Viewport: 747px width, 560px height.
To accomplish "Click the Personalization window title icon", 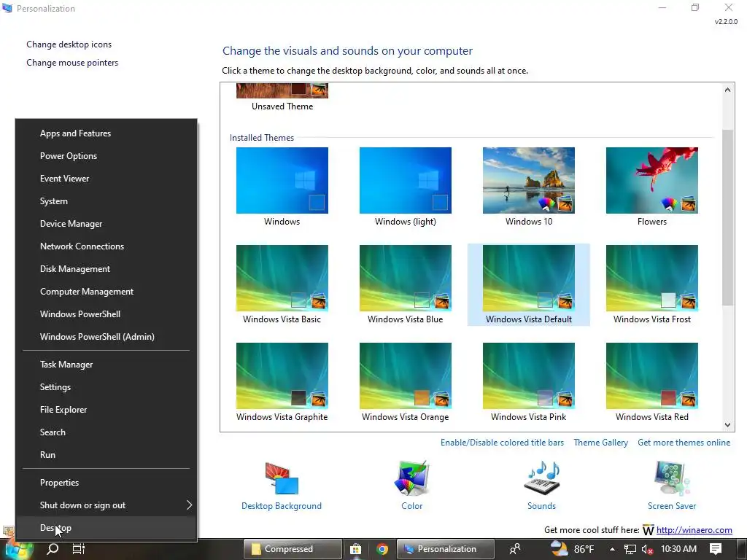I will point(7,8).
